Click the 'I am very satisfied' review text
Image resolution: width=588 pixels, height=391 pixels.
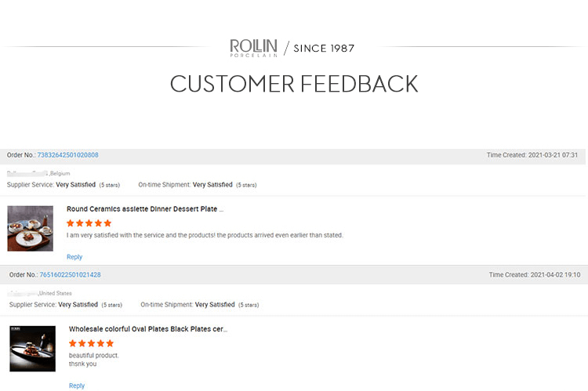[205, 235]
